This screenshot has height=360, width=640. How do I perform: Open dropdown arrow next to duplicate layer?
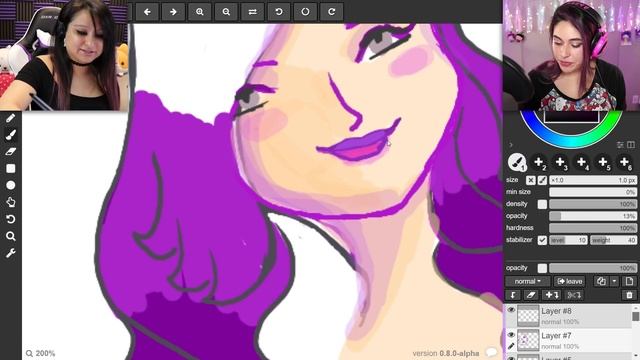[x=614, y=281]
